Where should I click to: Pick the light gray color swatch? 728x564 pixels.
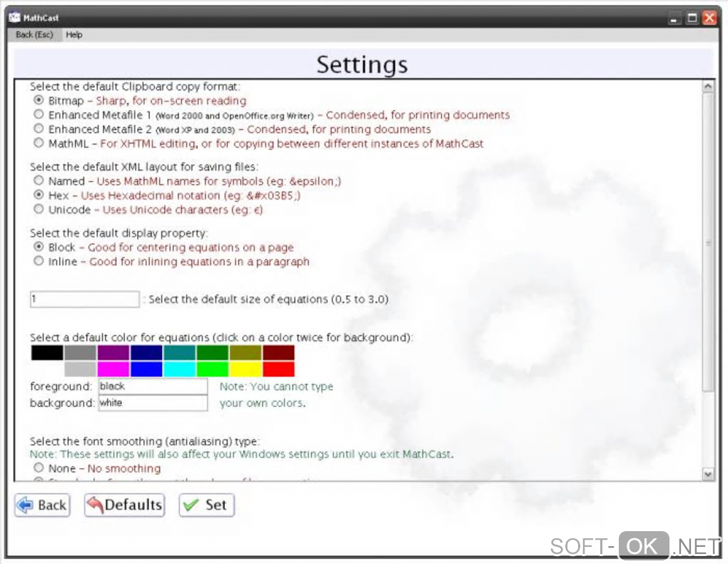81,369
